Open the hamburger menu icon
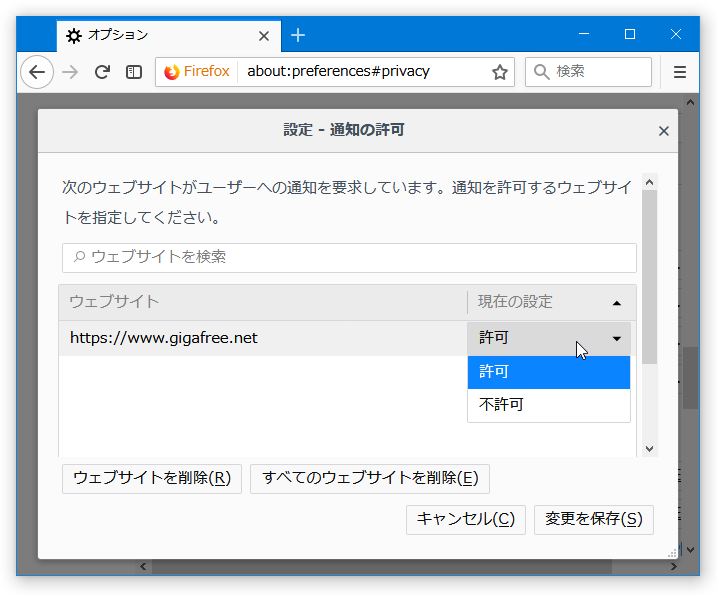The height and width of the screenshot is (595, 717). [680, 72]
